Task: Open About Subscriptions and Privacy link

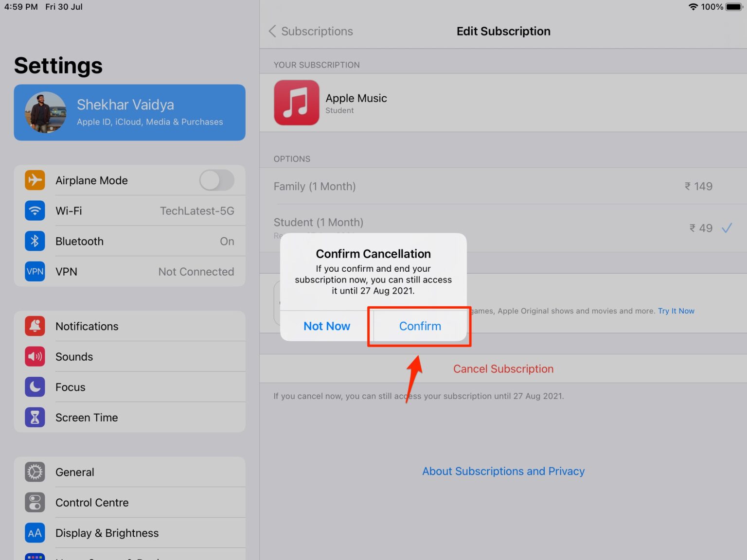Action: coord(503,471)
